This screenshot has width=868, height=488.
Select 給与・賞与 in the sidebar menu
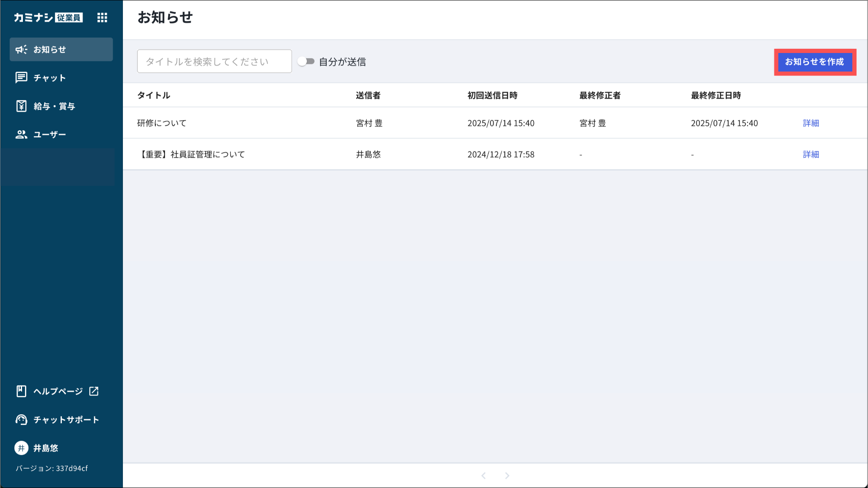pyautogui.click(x=54, y=106)
